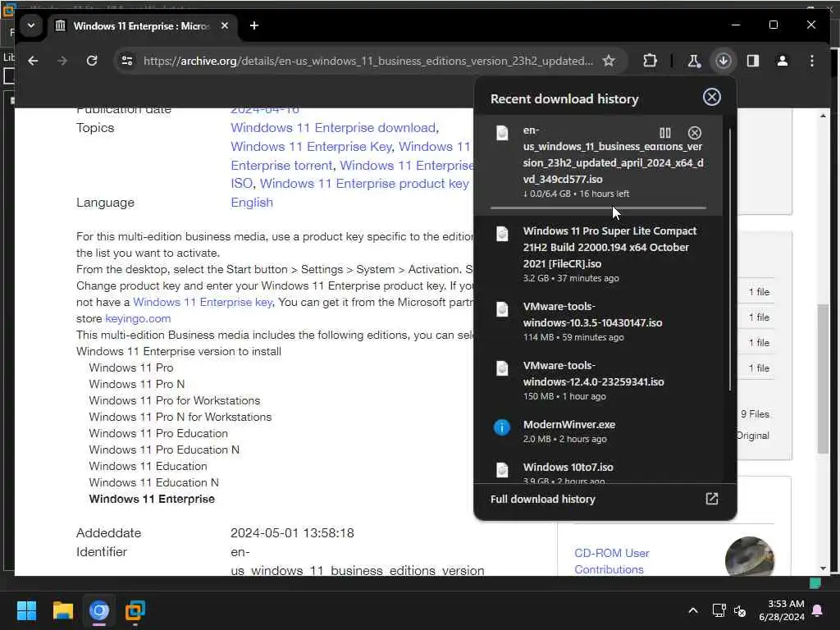The width and height of the screenshot is (840, 630).
Task: Click the download popup scrollbar
Action: pyautogui.click(x=729, y=259)
